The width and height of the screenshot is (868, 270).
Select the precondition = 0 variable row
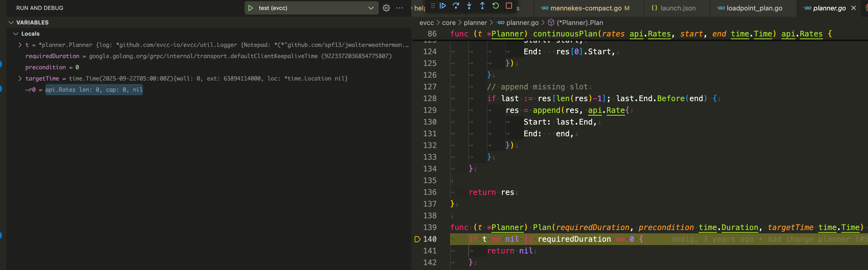(x=208, y=67)
